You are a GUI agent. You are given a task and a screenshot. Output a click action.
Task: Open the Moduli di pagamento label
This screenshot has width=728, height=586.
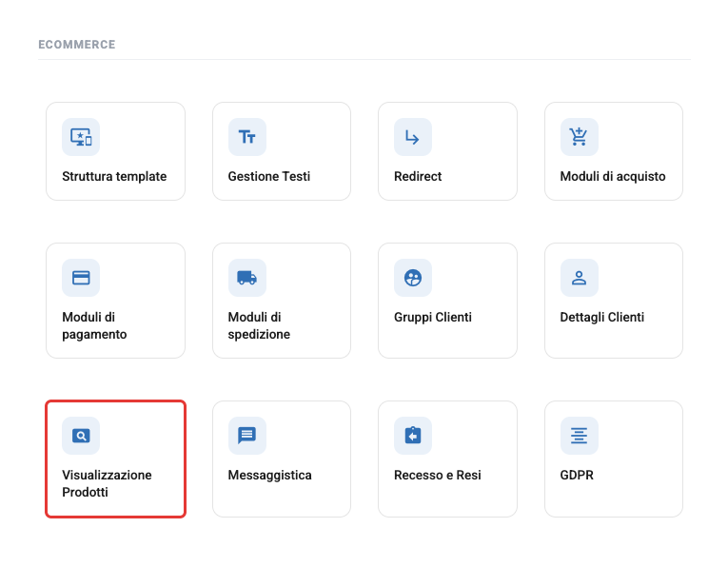click(94, 325)
